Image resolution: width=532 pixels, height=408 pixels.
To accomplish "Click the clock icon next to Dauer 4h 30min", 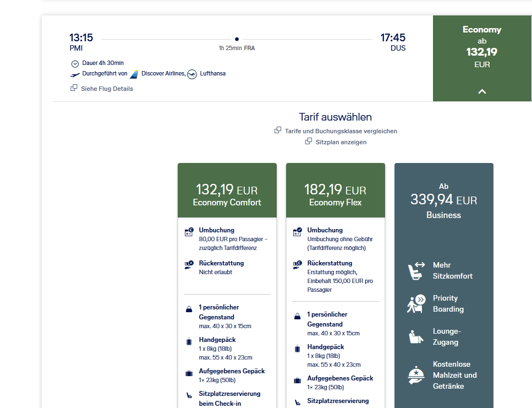I will [75, 64].
